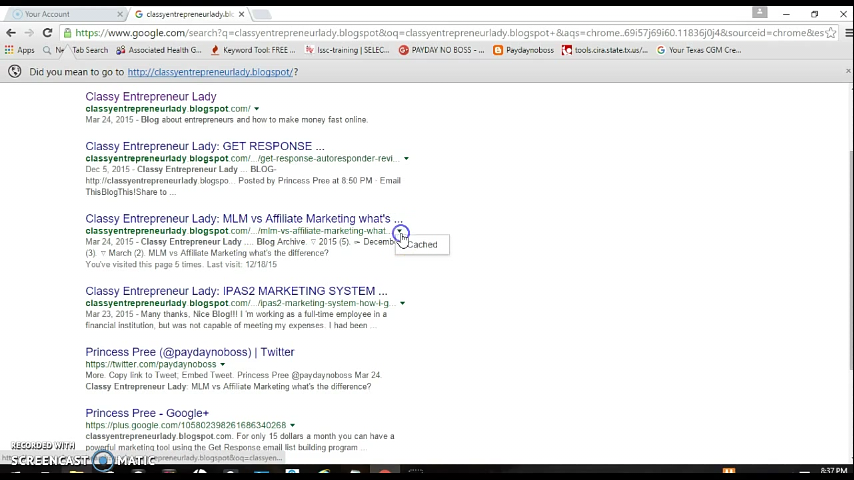Open a new tab
854x480 pixels.
[x=261, y=15]
